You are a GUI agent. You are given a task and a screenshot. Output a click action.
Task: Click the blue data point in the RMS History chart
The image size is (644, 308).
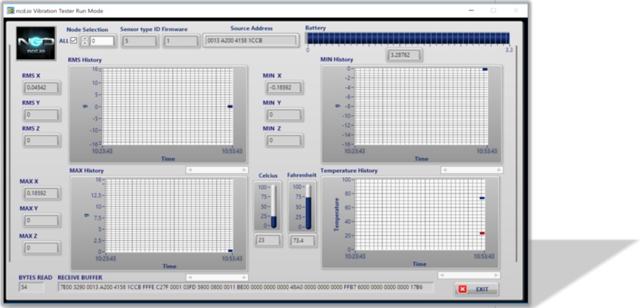230,106
